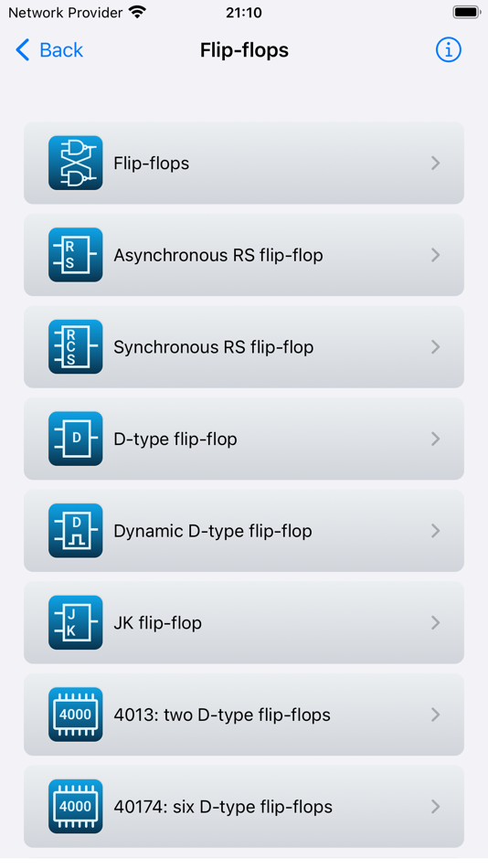This screenshot has height=868, width=488.
Task: Tap the Network Provider carrier text
Action: click(x=66, y=12)
